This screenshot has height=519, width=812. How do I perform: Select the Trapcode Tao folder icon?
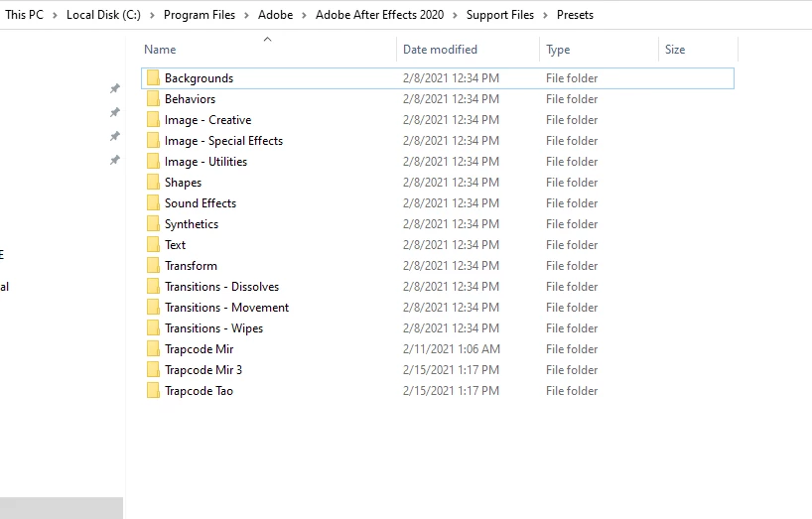coord(153,390)
